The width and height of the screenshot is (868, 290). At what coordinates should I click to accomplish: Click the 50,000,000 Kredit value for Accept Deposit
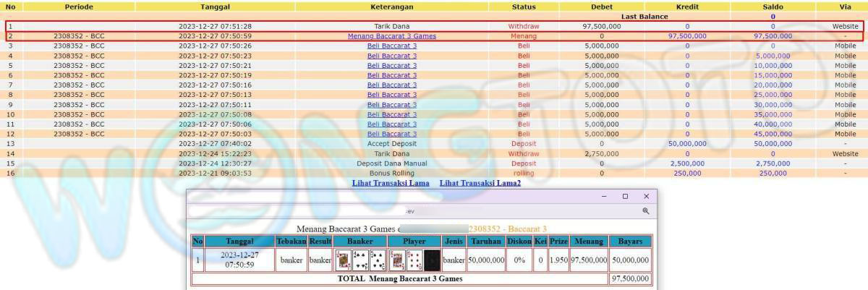[686, 144]
